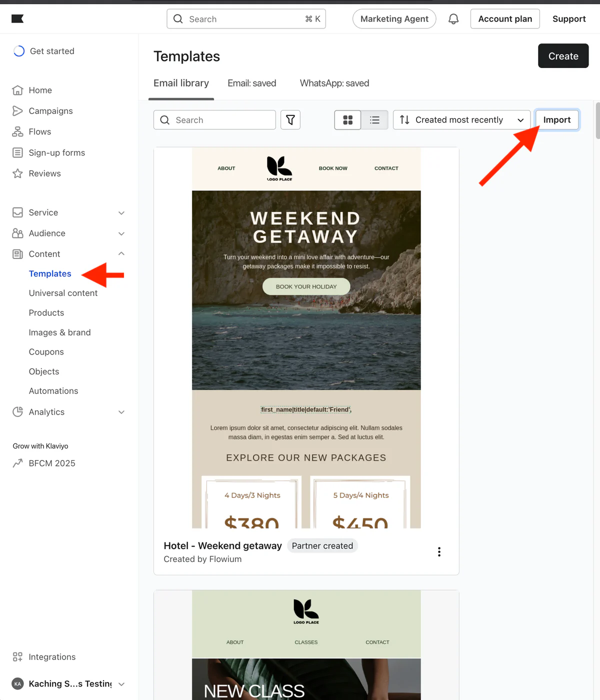Switch to the WhatsApp: saved tab
This screenshot has height=700, width=600.
click(x=334, y=83)
